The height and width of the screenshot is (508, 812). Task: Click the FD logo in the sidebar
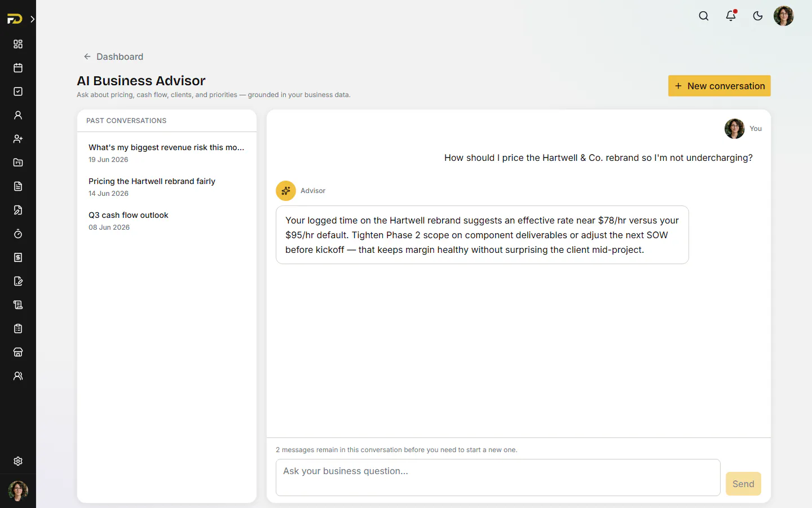15,19
